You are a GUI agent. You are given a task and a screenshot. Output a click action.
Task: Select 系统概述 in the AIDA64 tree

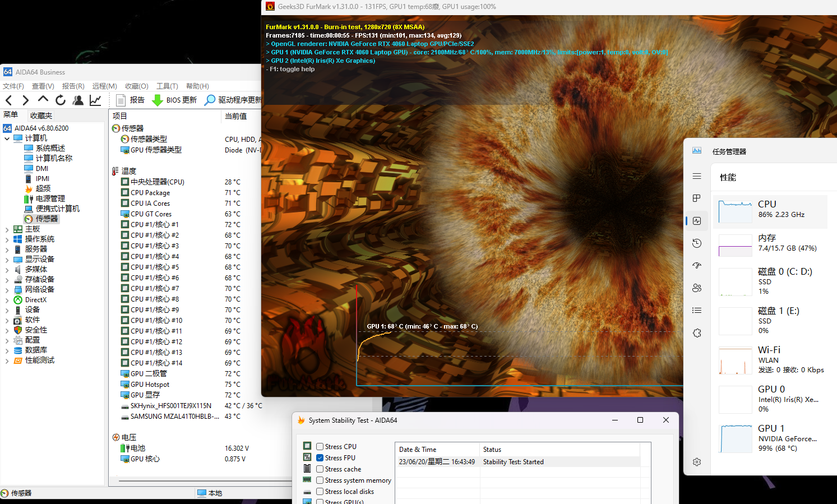tap(50, 148)
